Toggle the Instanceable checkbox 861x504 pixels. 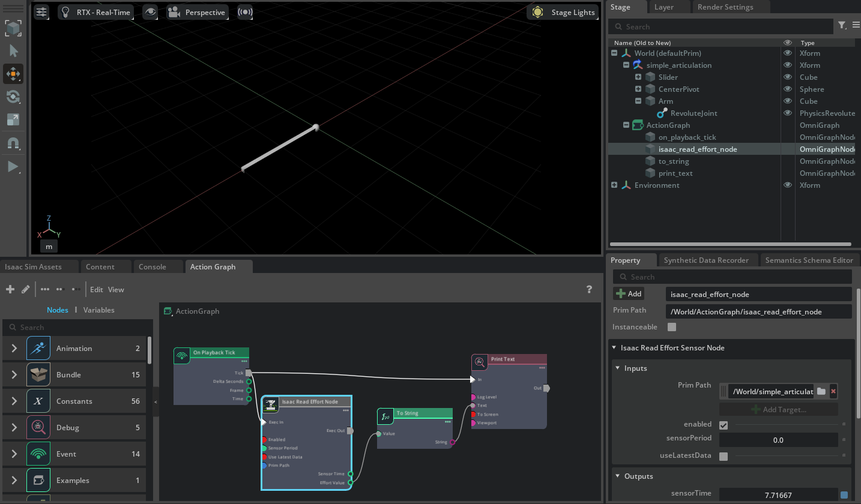(x=672, y=327)
